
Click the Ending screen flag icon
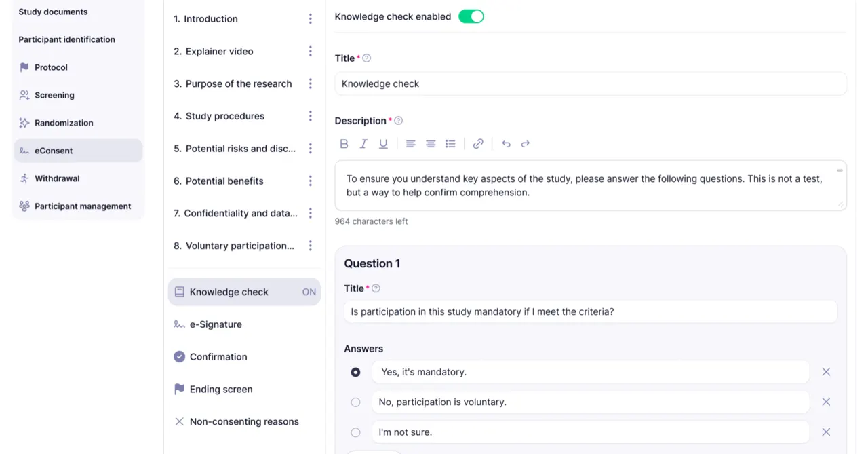(179, 390)
